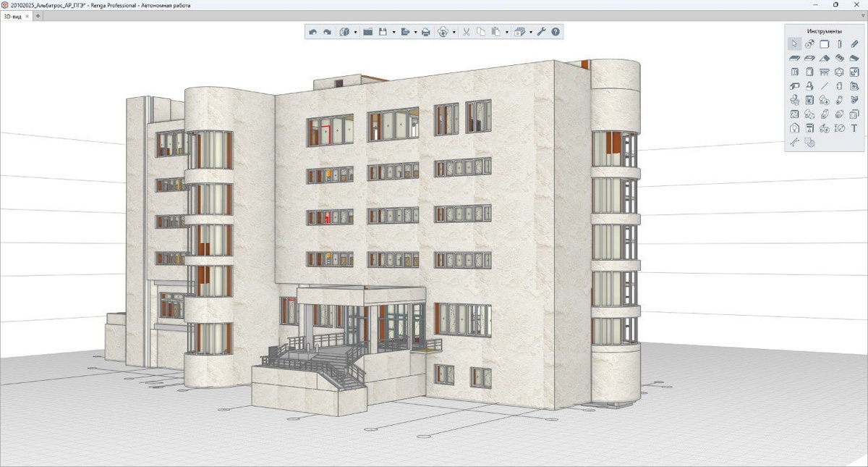Switch to the 3D-вид tab
Screen dimensions: 868x467
pyautogui.click(x=12, y=16)
